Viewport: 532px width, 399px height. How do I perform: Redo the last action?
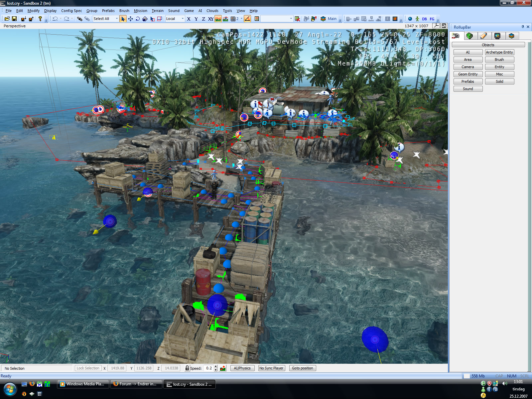coord(66,19)
